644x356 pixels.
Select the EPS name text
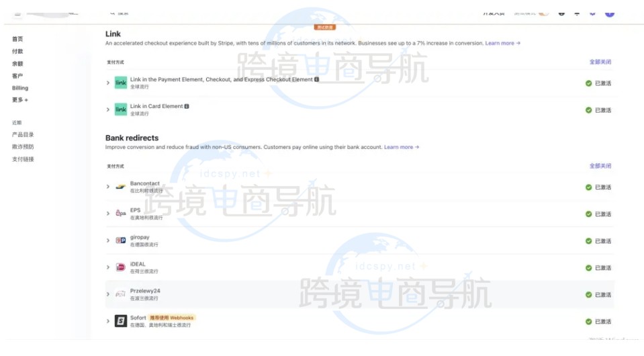tap(135, 210)
